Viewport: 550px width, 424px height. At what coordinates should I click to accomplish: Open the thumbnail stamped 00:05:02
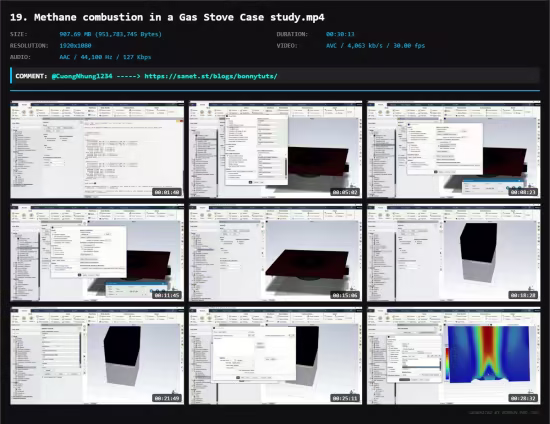click(x=275, y=149)
